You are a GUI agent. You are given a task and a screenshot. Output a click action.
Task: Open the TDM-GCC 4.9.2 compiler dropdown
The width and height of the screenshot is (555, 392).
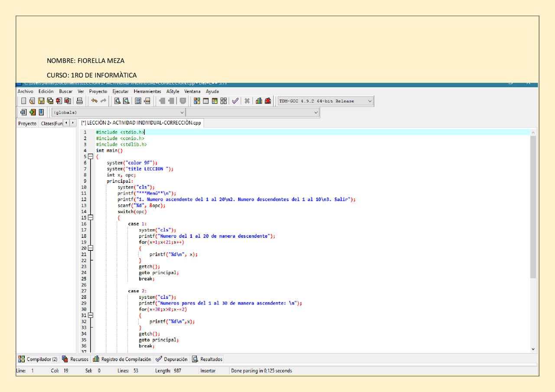(x=325, y=101)
